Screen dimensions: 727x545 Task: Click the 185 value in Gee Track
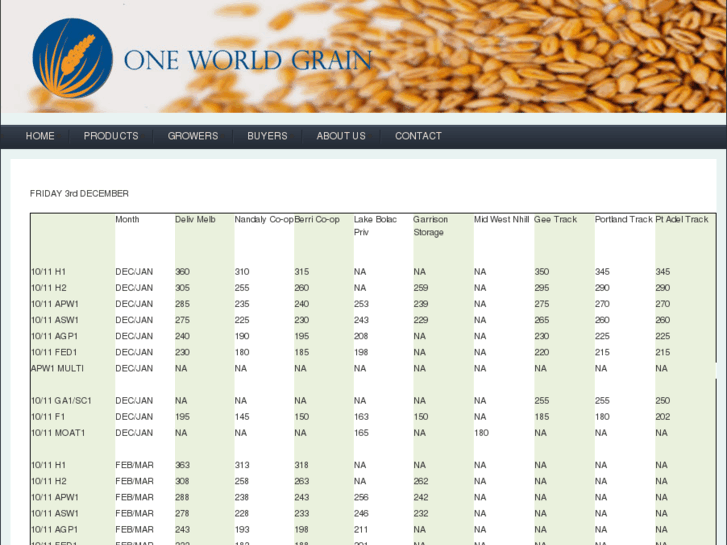[x=542, y=417]
